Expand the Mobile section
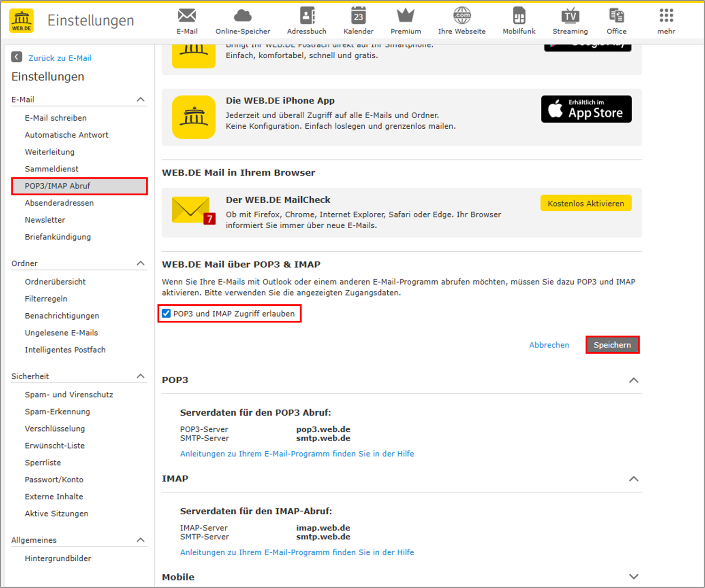Viewport: 705px width, 588px height. [x=634, y=577]
